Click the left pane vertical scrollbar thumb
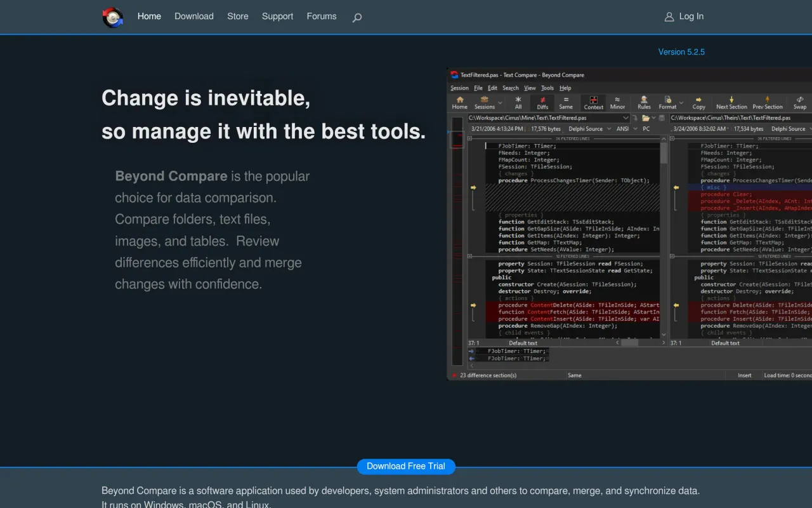 coord(664,152)
